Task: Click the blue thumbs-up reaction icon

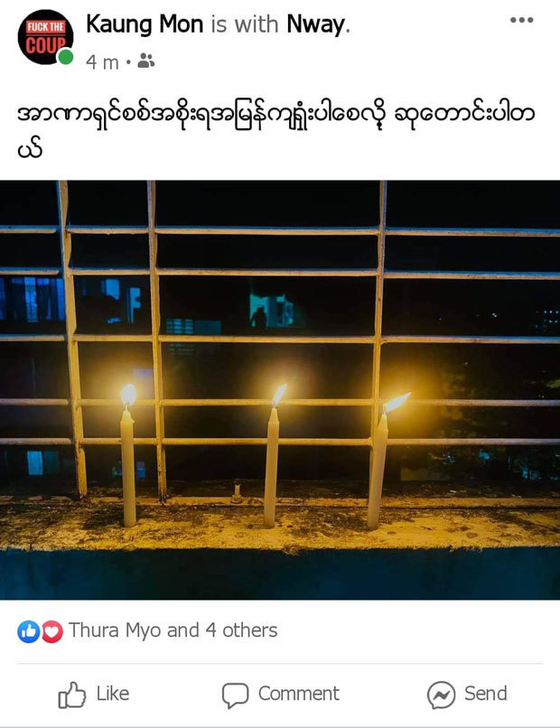Action: point(28,631)
